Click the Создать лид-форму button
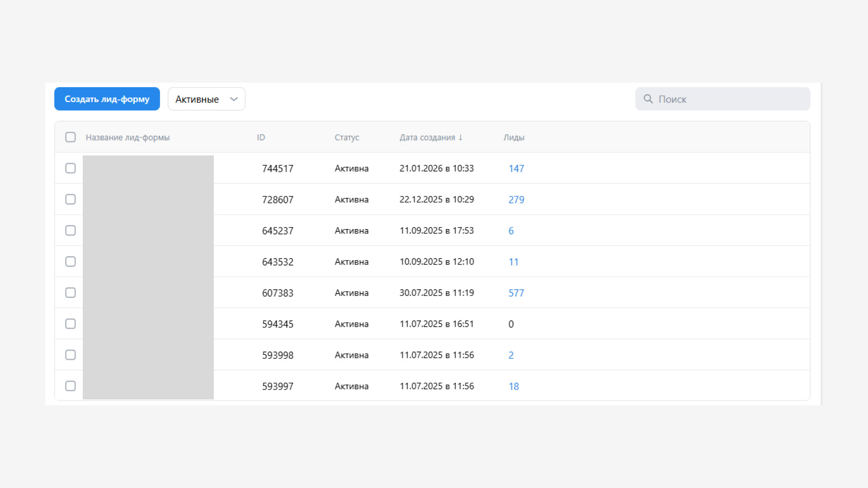868x488 pixels. tap(107, 99)
